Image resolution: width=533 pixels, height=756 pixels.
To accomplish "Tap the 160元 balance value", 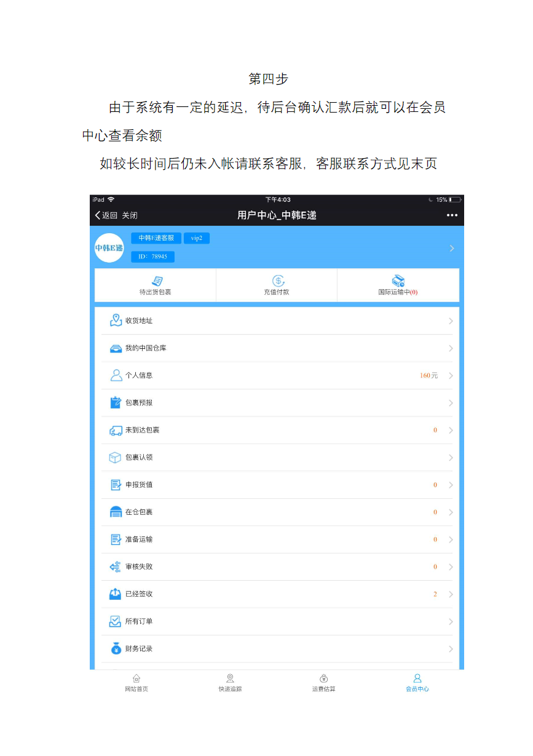I will point(428,375).
